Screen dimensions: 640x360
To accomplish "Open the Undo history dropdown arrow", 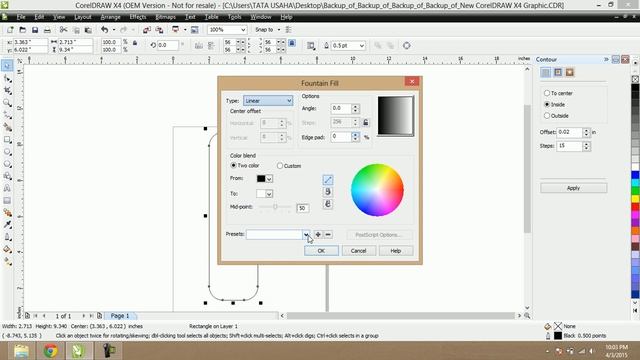I will pyautogui.click(x=114, y=30).
